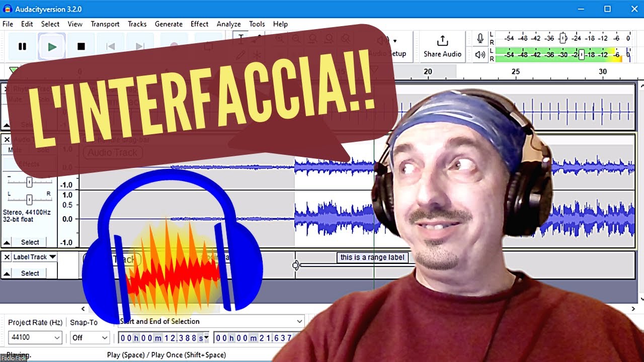Click the Audacity icon in title bar
This screenshot has height=362, width=644.
[x=8, y=9]
